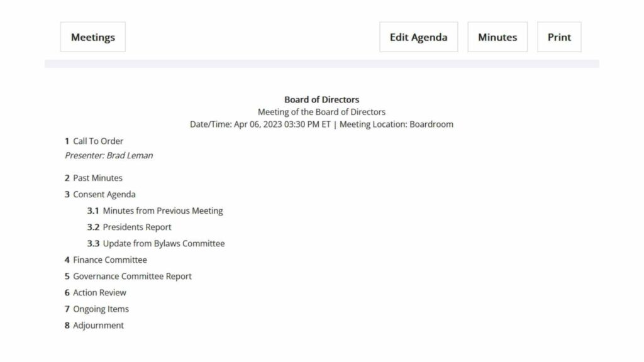Screen dimensions: 644x362
Task: Open the Minutes view
Action: [x=497, y=37]
